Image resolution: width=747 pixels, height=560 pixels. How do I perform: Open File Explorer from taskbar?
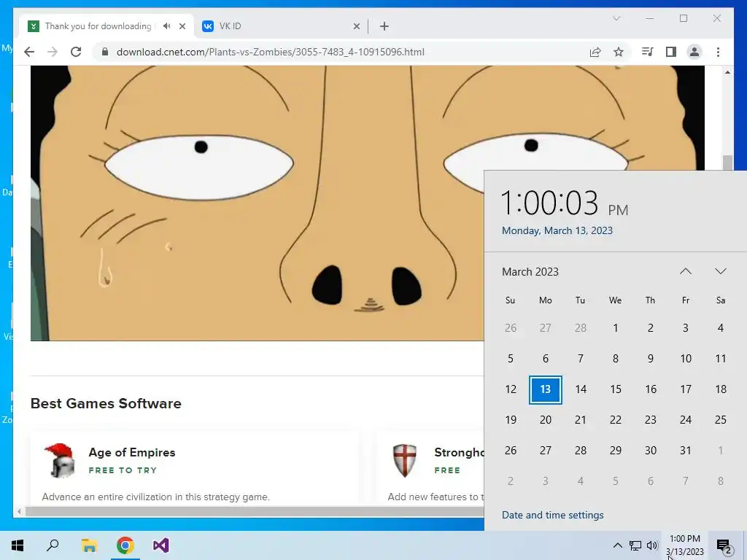pos(89,545)
